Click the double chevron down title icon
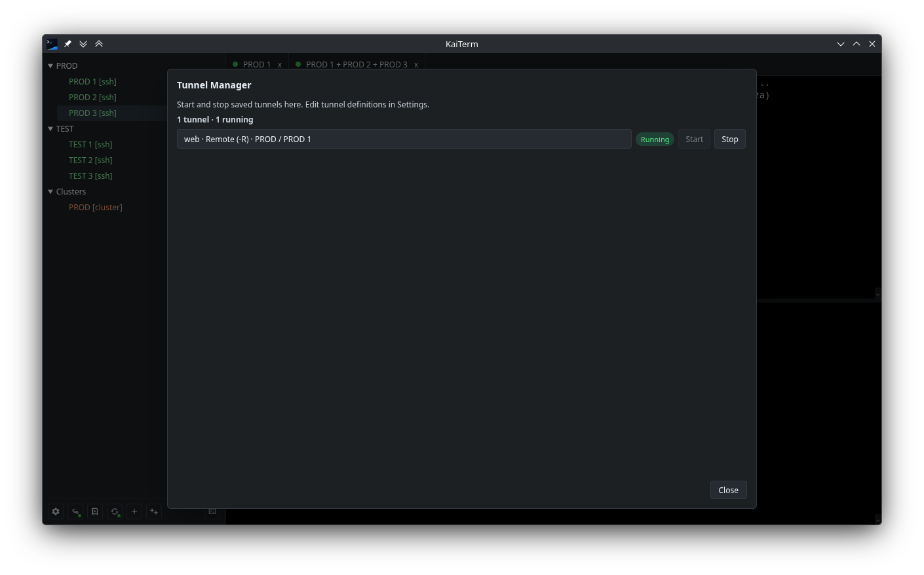 coord(83,44)
